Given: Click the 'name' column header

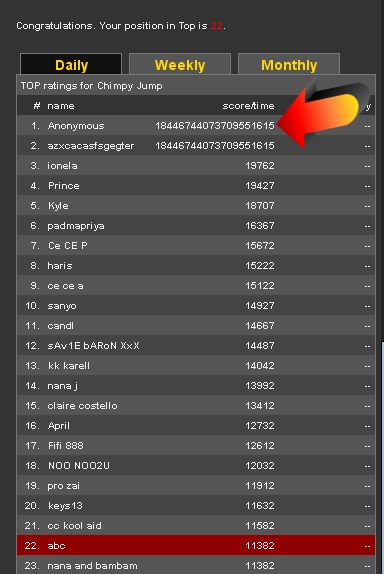Looking at the screenshot, I should point(61,106).
